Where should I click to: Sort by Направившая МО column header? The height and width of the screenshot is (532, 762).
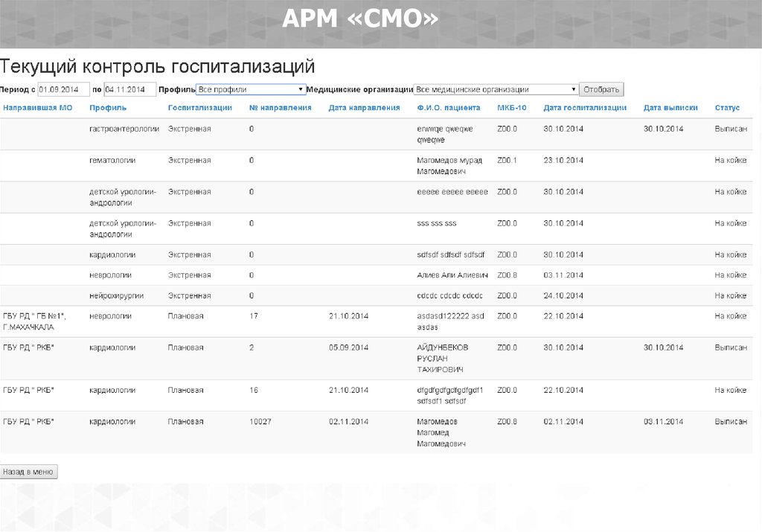point(38,108)
